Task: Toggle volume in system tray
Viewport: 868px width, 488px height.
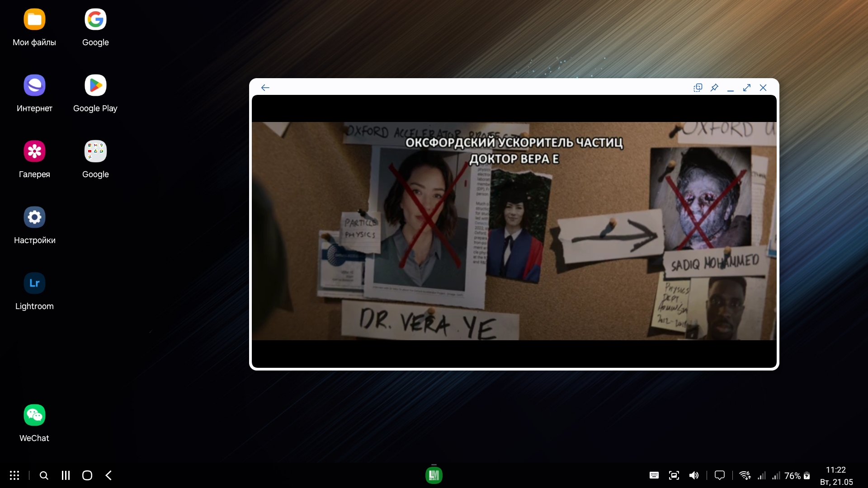Action: 693,475
